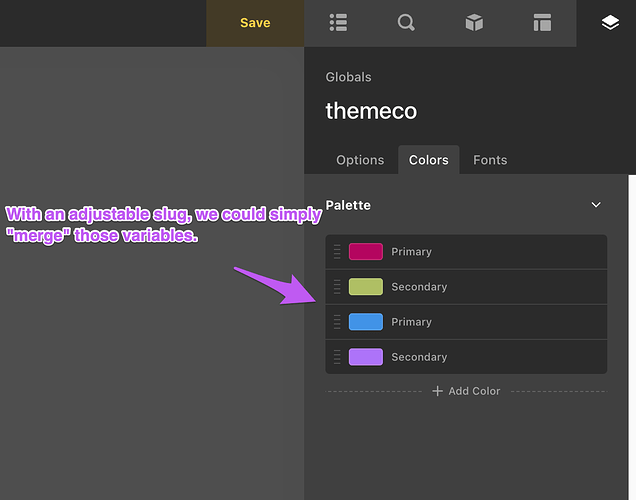
Task: Open the outline list panel icon
Action: click(x=338, y=23)
